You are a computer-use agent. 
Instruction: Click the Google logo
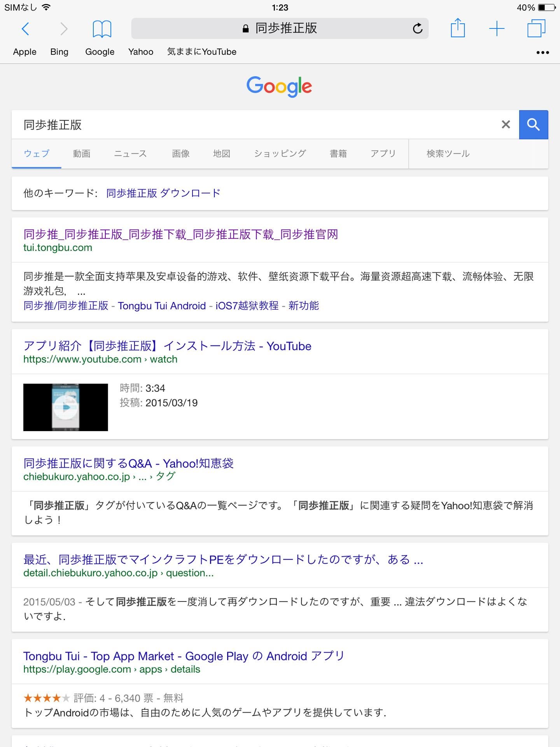pyautogui.click(x=279, y=86)
